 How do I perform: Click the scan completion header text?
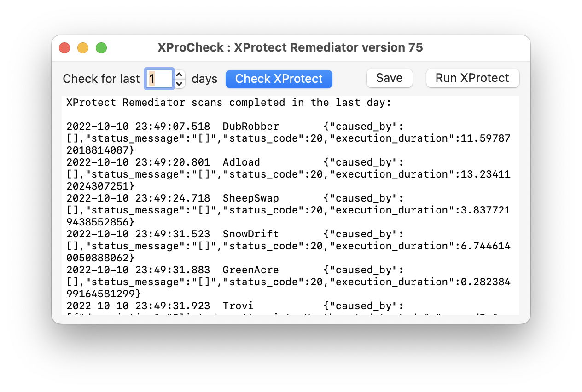coord(229,102)
